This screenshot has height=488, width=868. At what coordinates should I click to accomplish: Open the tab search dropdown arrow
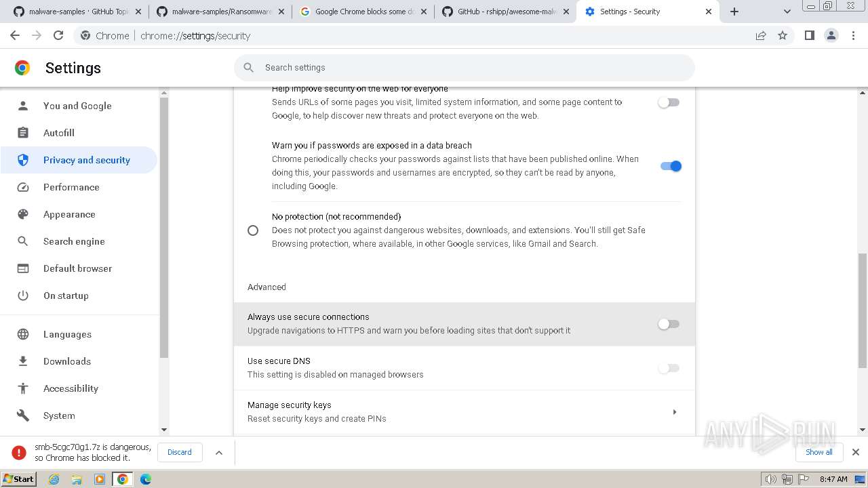click(787, 12)
